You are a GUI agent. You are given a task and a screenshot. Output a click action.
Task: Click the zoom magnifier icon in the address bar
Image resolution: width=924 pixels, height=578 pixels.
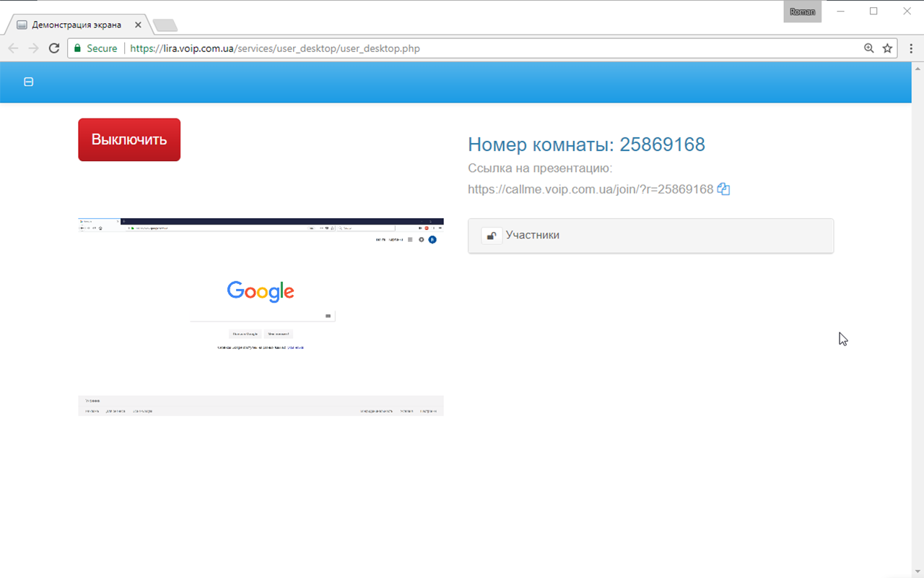pos(869,48)
